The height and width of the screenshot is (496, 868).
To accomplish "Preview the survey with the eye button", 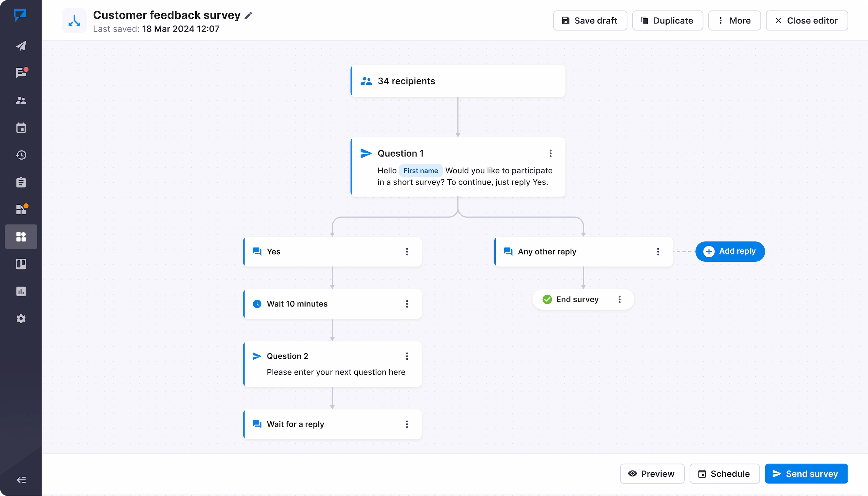I will [x=652, y=473].
